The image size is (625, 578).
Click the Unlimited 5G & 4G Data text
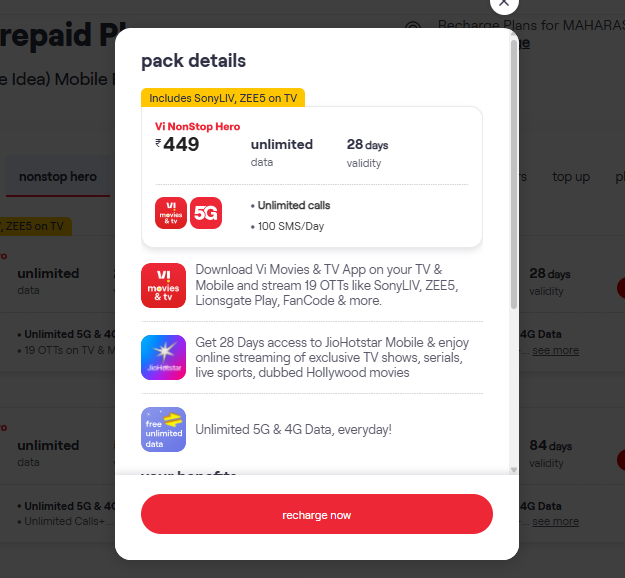pos(293,429)
